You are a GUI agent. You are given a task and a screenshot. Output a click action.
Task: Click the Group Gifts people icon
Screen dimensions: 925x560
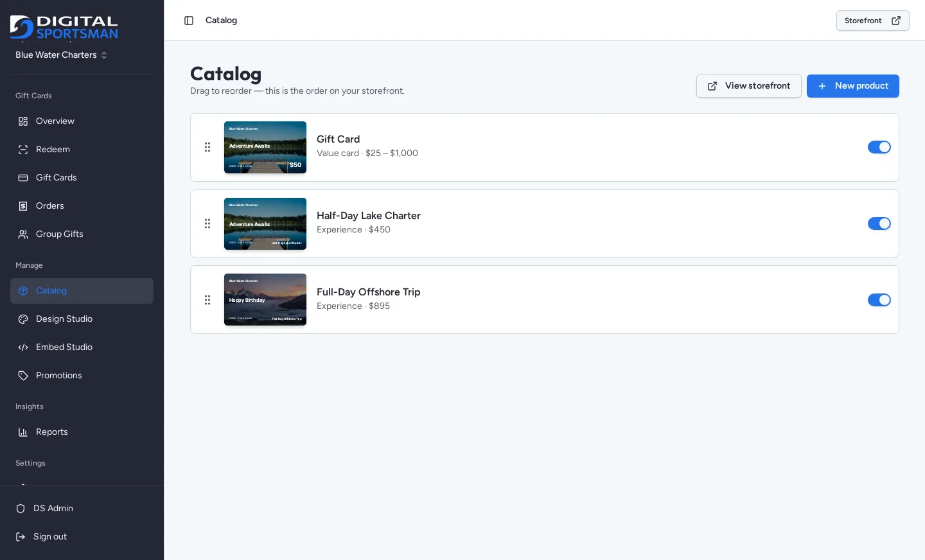pyautogui.click(x=23, y=234)
